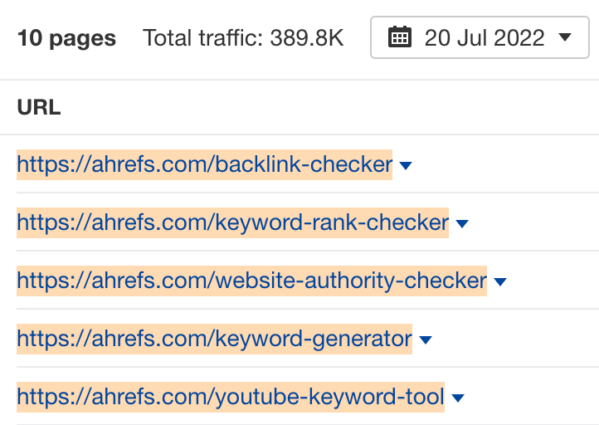Click the 20 Jul 2022 date text
This screenshot has height=425, width=599.
click(484, 38)
